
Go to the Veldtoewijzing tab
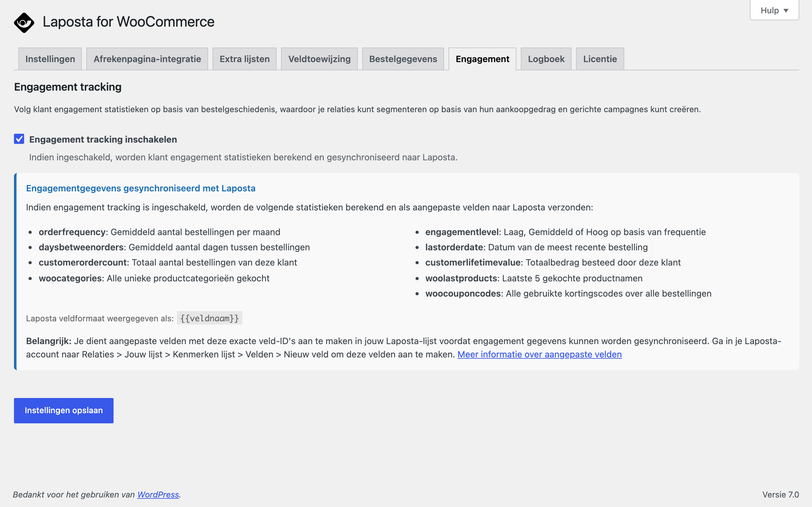tap(319, 59)
